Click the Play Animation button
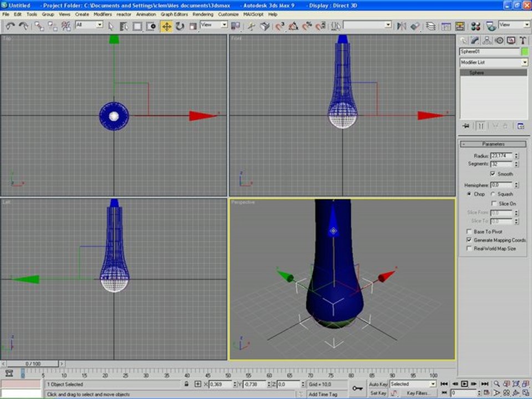This screenshot has height=399, width=532. point(464,383)
